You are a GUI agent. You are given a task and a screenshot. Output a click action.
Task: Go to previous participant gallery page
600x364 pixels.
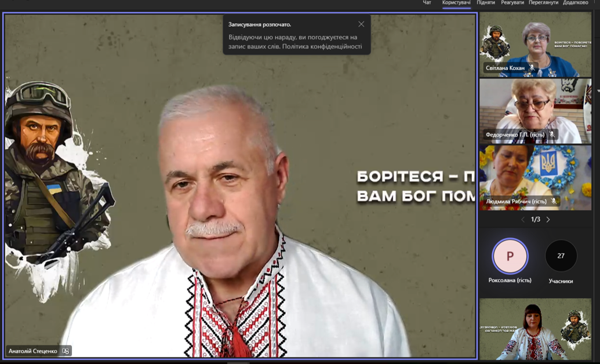[x=523, y=220]
